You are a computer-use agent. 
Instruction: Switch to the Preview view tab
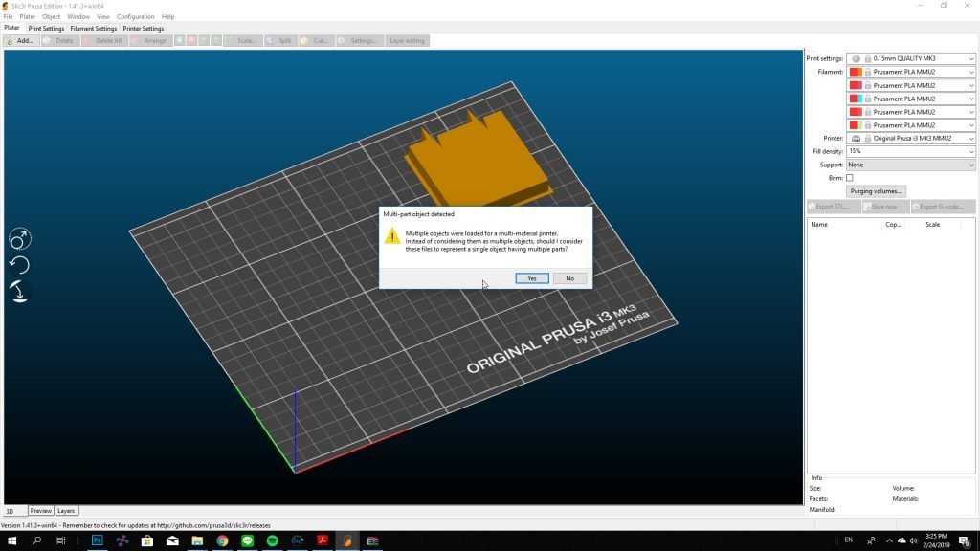pos(41,511)
